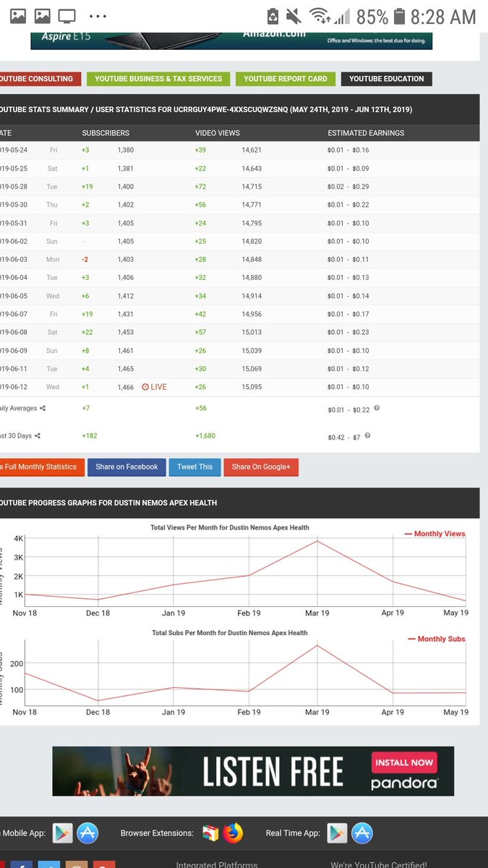
Task: Select earnings $0.01 - $0.23
Action: tap(348, 332)
